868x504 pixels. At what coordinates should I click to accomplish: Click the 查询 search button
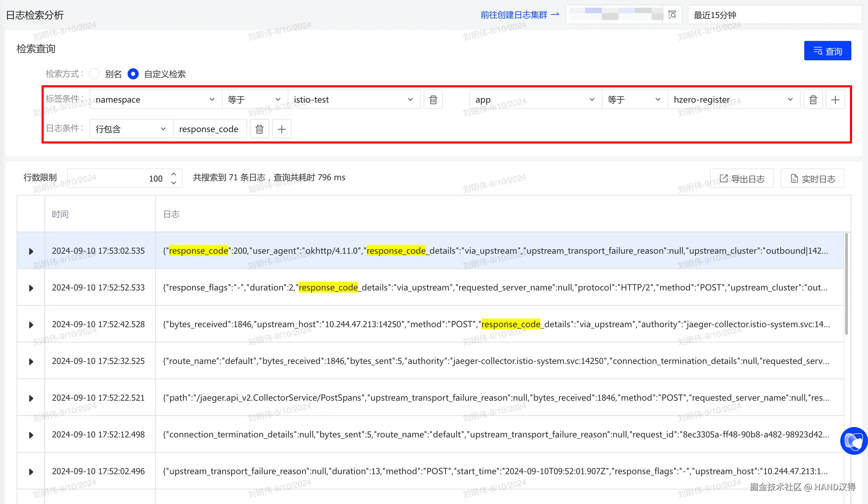[827, 51]
